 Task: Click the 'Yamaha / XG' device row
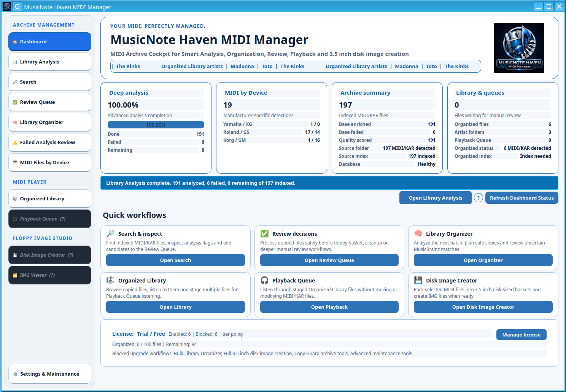[x=272, y=124]
